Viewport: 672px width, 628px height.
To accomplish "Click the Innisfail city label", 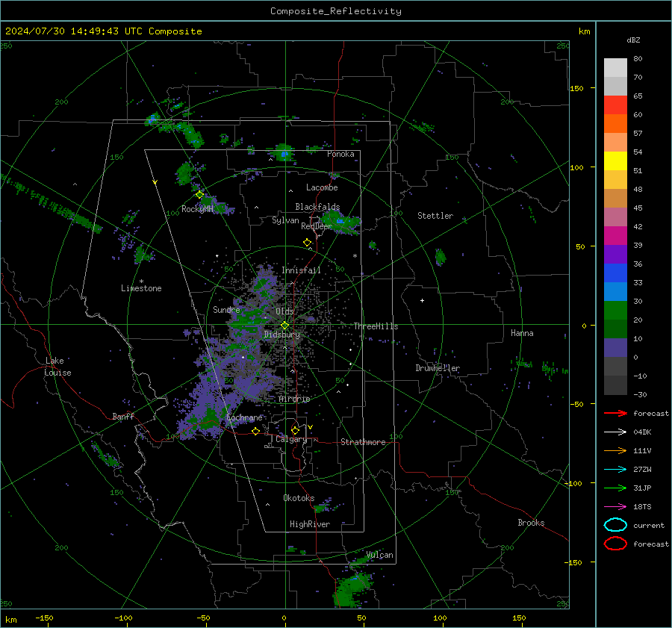I will click(302, 270).
